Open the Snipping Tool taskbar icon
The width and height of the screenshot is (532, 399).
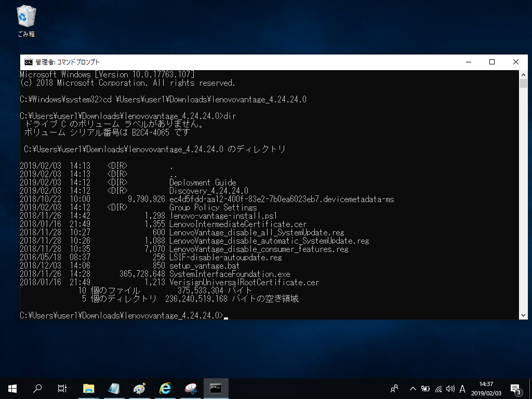pyautogui.click(x=191, y=389)
